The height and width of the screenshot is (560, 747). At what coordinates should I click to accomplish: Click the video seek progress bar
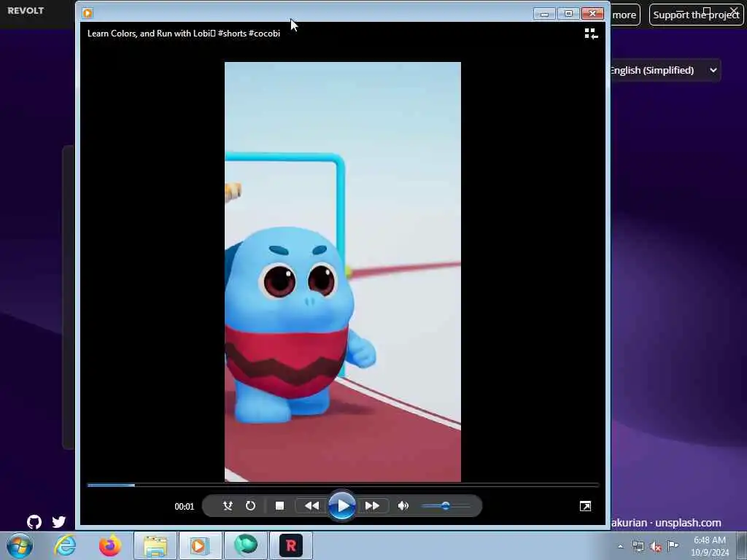[x=343, y=485]
